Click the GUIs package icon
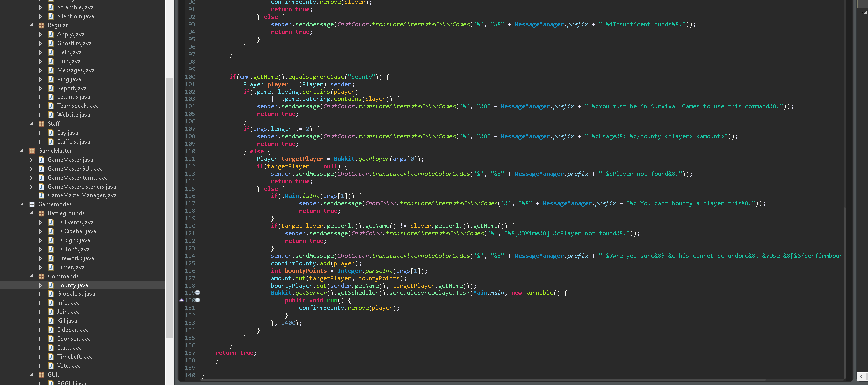The image size is (868, 385). click(41, 375)
